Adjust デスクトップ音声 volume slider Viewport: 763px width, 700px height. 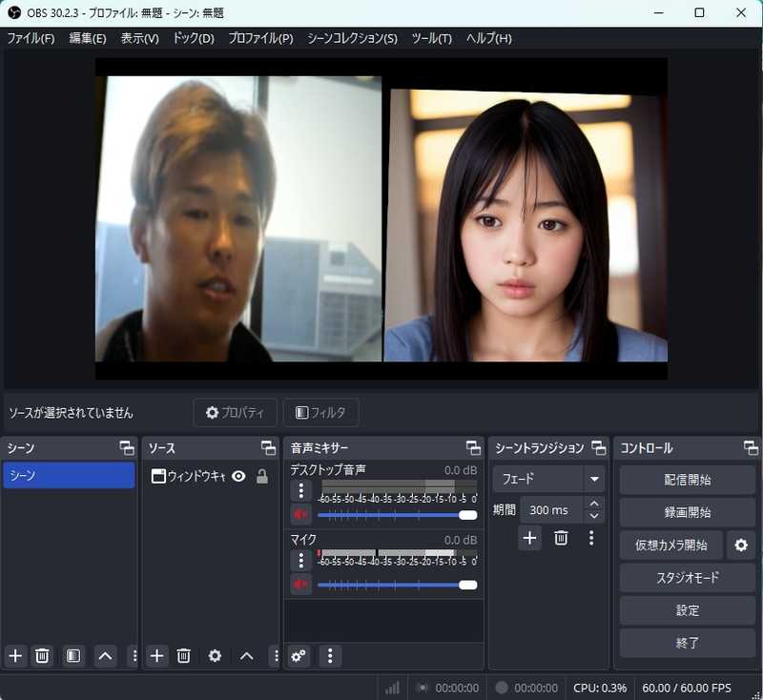click(398, 515)
